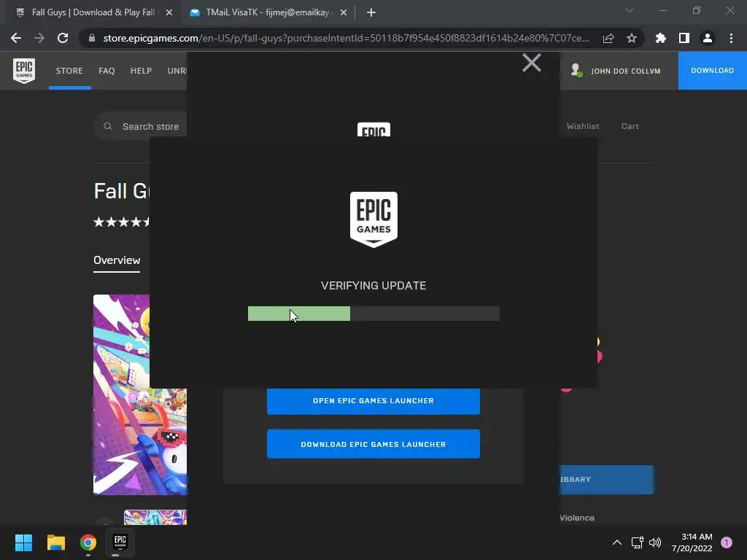The image size is (747, 560).
Task: Share this page via the share icon
Action: [608, 38]
